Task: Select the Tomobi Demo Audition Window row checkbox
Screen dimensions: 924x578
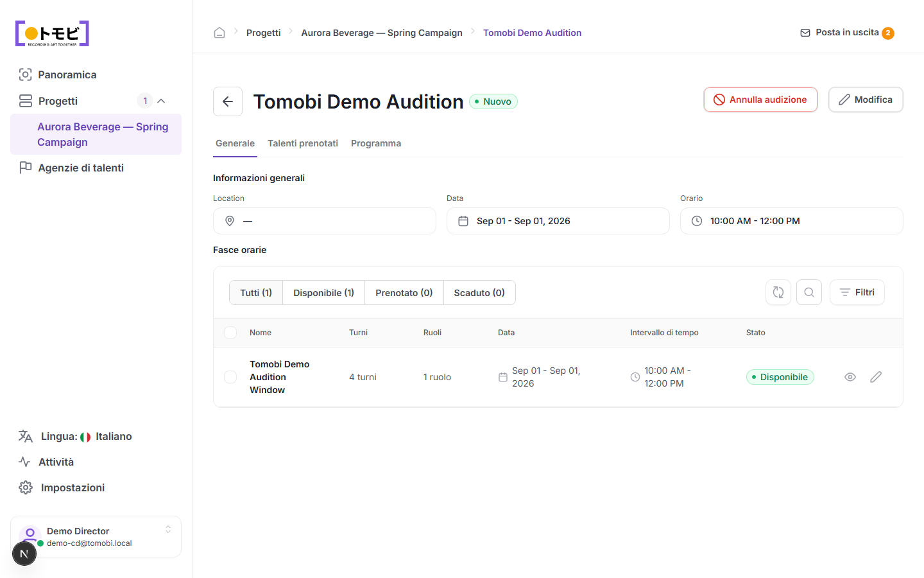Action: tap(230, 377)
